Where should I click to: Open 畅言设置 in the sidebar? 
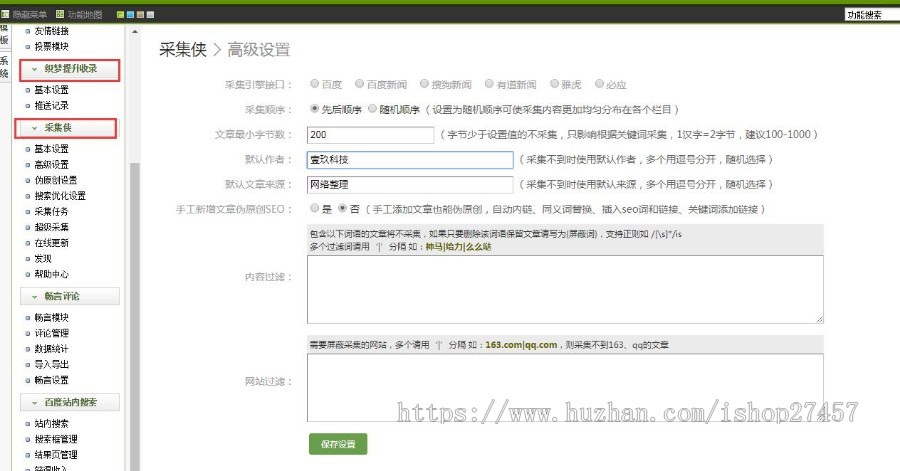point(52,380)
